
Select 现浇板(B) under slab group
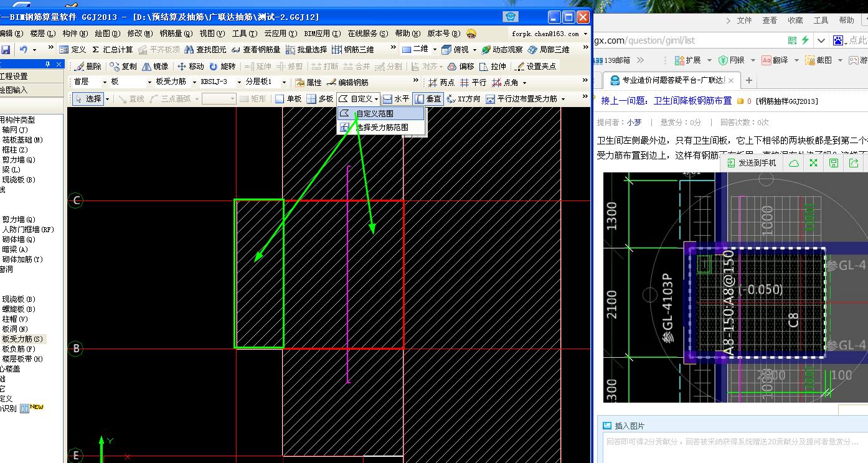point(19,299)
